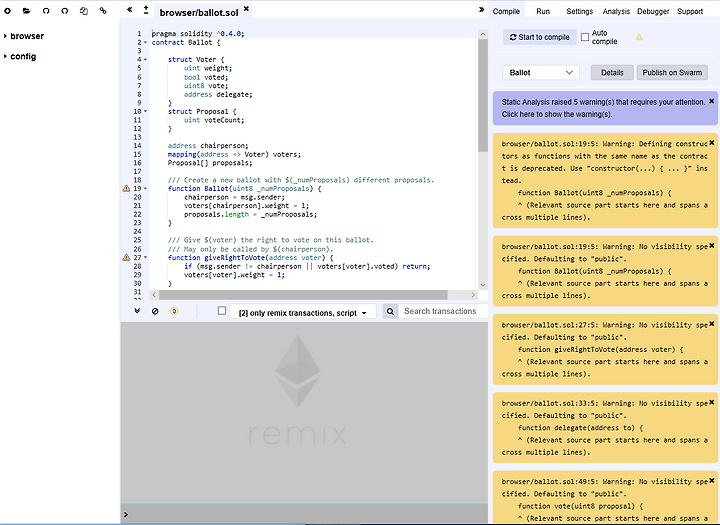Fold the struct Voter block at line 4
The image size is (720, 525).
click(146, 59)
